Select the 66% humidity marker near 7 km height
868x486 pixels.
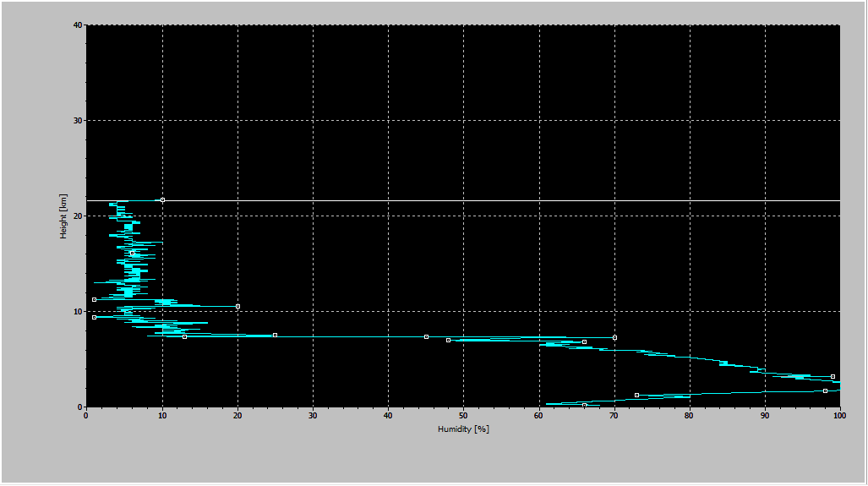point(584,341)
